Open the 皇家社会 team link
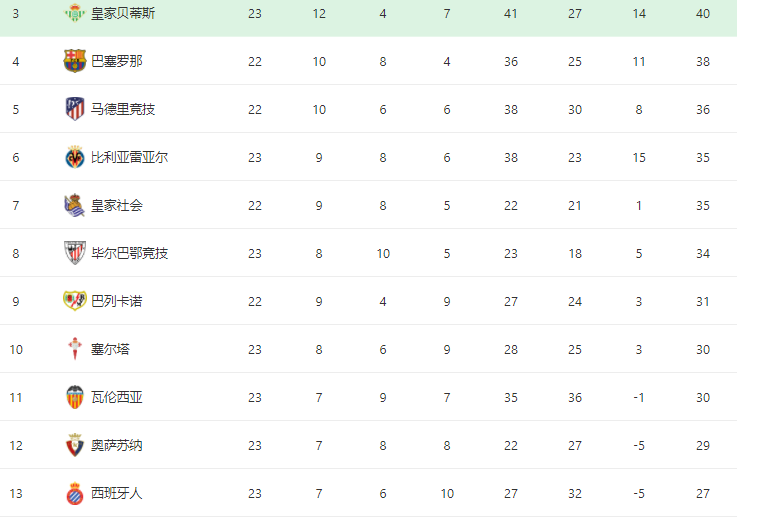The width and height of the screenshot is (763, 519). pyautogui.click(x=117, y=205)
